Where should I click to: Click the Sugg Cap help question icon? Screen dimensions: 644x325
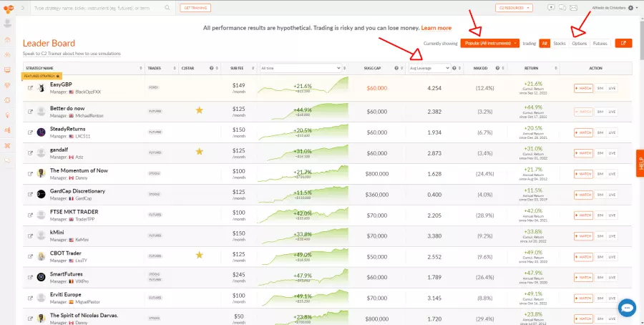click(396, 68)
